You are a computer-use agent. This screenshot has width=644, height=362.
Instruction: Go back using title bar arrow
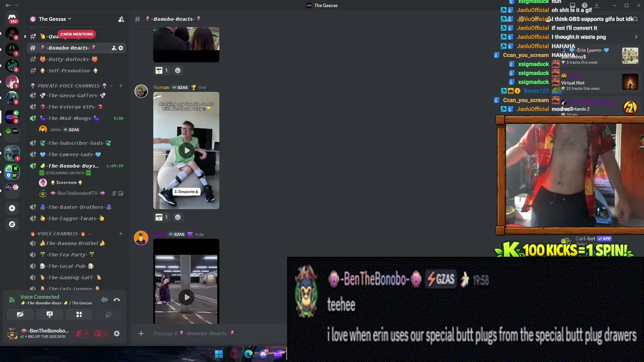point(8,5)
